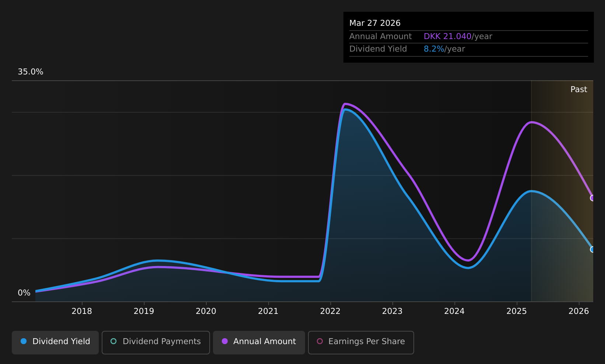
Task: Click the 2018 x-axis label
Action: (82, 311)
